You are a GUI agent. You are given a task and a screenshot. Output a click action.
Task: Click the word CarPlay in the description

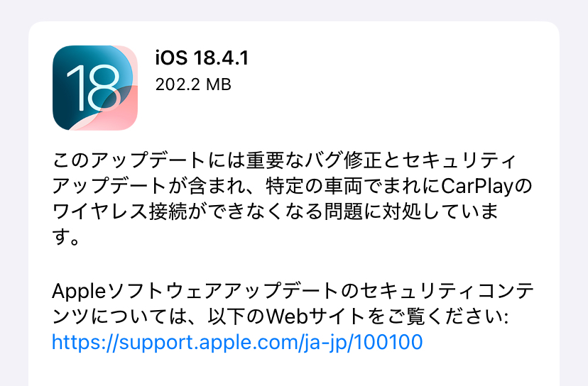(477, 186)
